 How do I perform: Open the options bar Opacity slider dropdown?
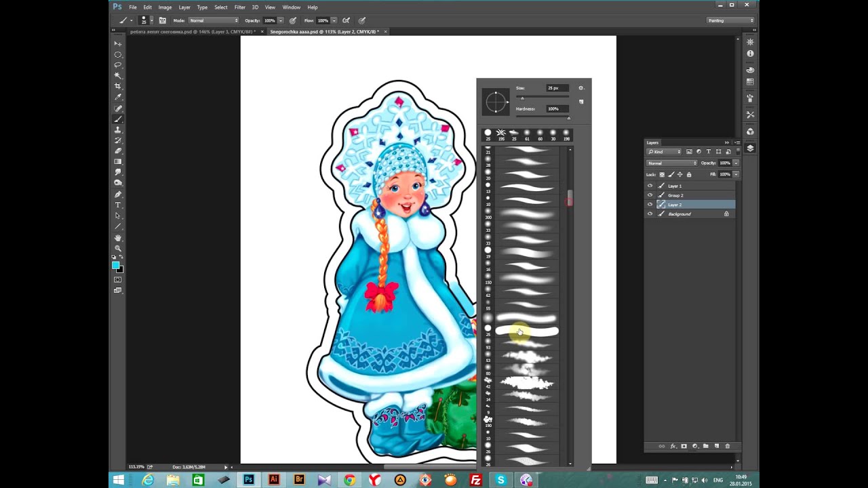pos(281,20)
